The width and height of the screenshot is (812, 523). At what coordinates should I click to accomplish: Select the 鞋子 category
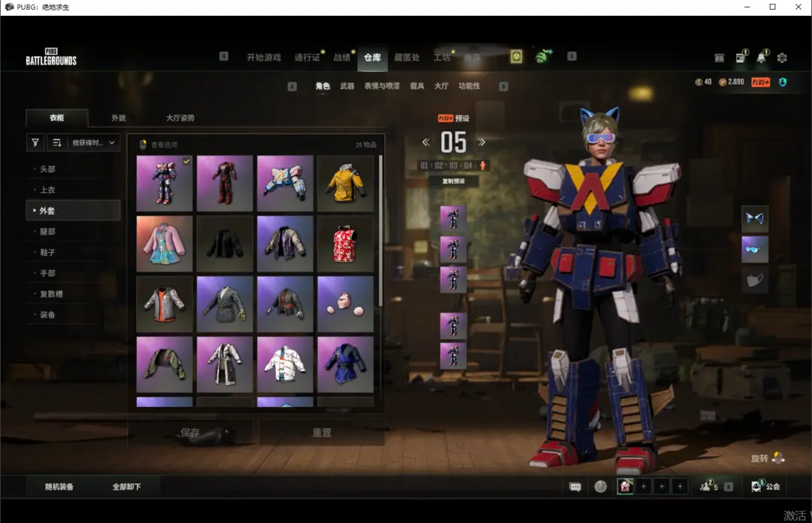[x=73, y=252]
